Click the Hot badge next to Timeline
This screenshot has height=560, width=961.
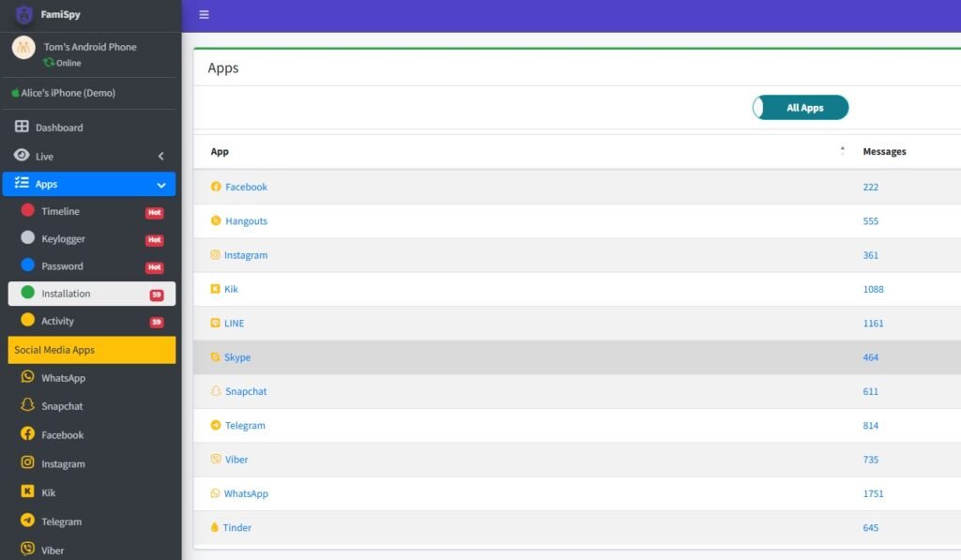155,213
